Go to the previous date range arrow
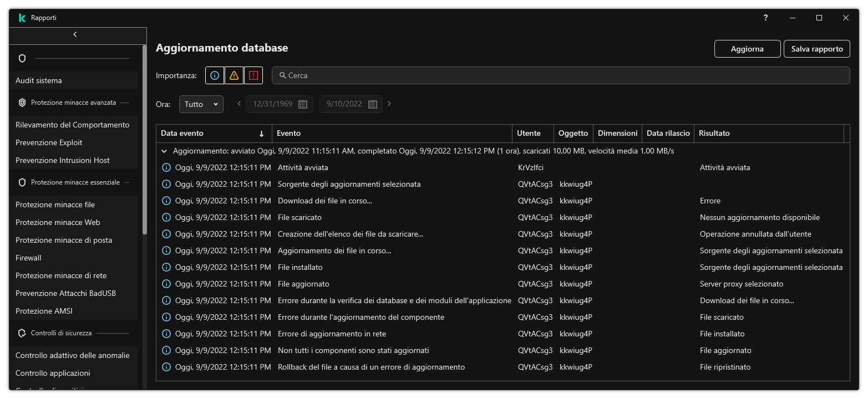Viewport: 868px width, 399px height. coord(239,104)
